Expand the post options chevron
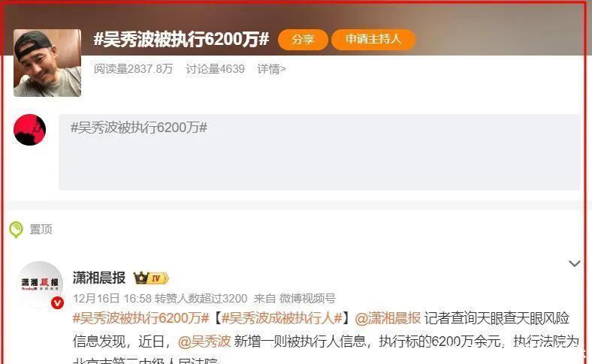Viewport: 592px width, 364px height. (574, 263)
